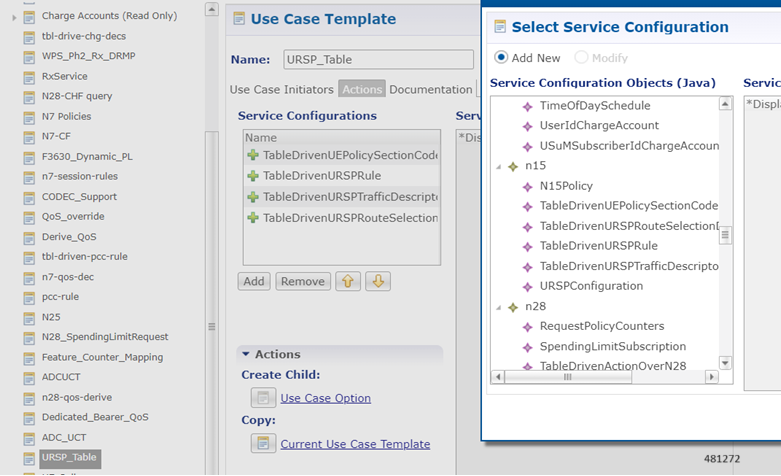Click the URSPConfiguration object icon
Image resolution: width=781 pixels, height=476 pixels.
coord(528,286)
